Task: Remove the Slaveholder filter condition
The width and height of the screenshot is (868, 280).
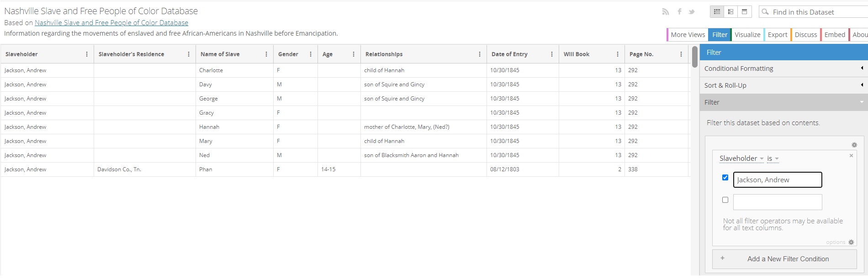Action: click(851, 156)
